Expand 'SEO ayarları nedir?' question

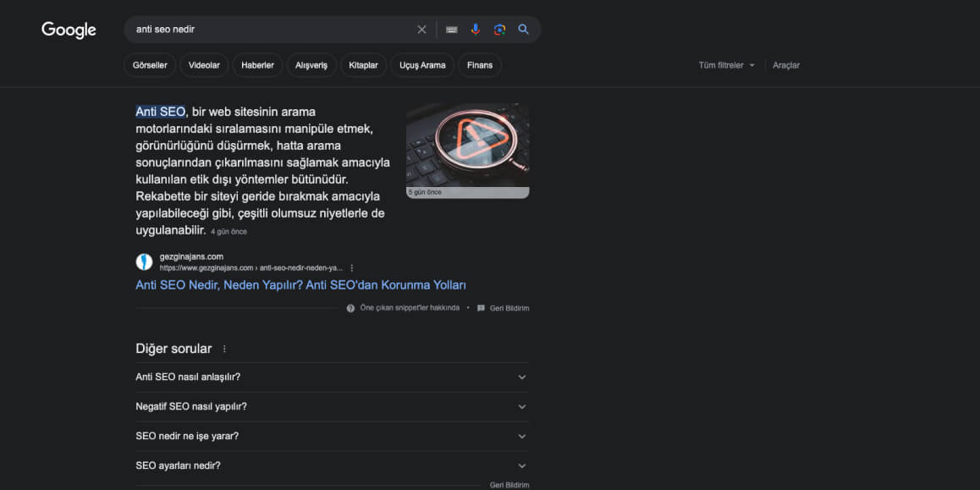coord(332,465)
